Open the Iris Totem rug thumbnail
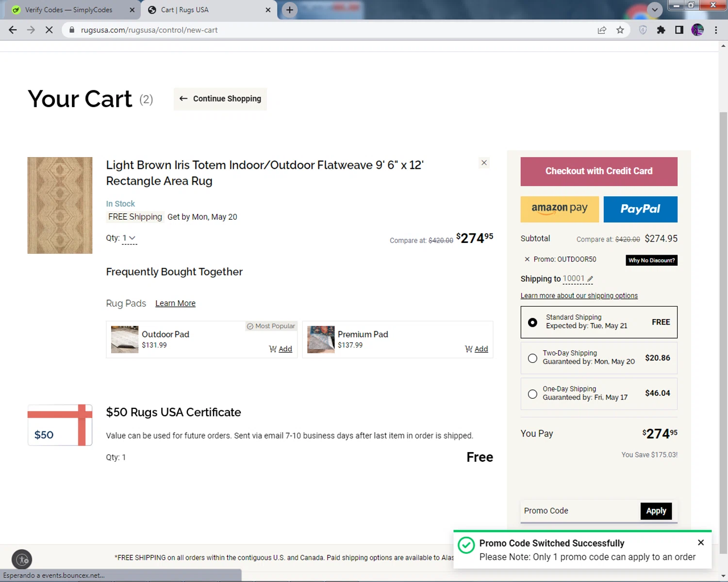728x582 pixels. [60, 205]
